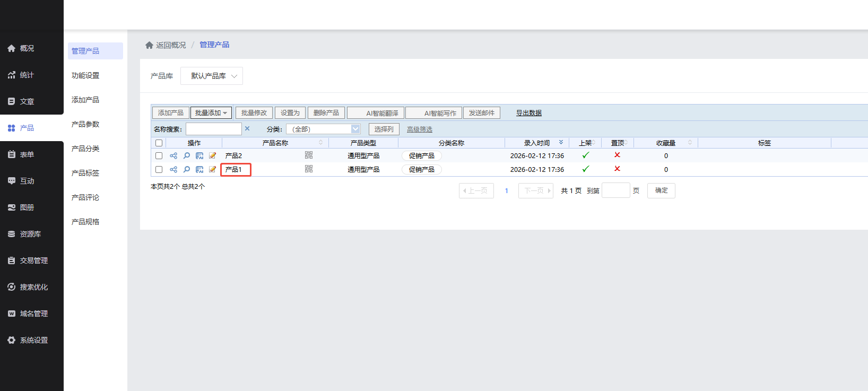This screenshot has width=868, height=391.
Task: Click the magnifier preview icon for 产品2
Action: pyautogui.click(x=187, y=155)
